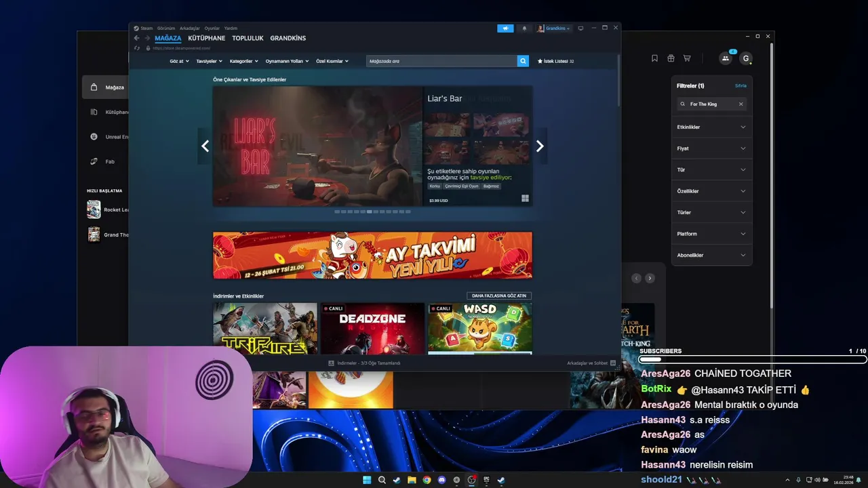Click the Mağazada ara search field
The height and width of the screenshot is (488, 868).
pyautogui.click(x=441, y=61)
